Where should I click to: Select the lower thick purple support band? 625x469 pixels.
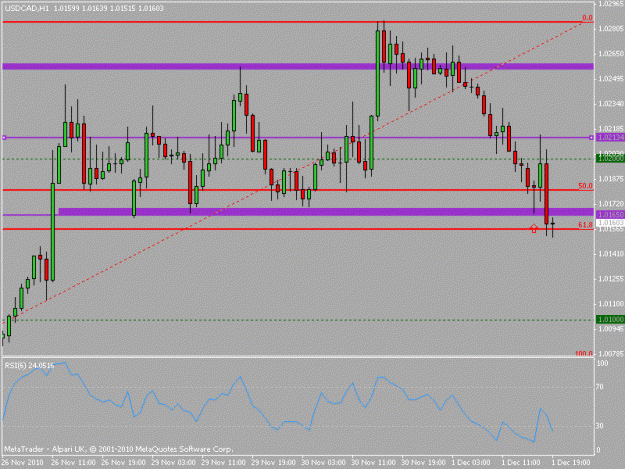click(326, 212)
